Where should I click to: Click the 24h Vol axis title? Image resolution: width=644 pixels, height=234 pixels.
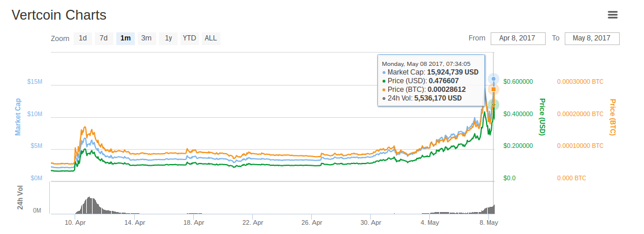click(20, 198)
